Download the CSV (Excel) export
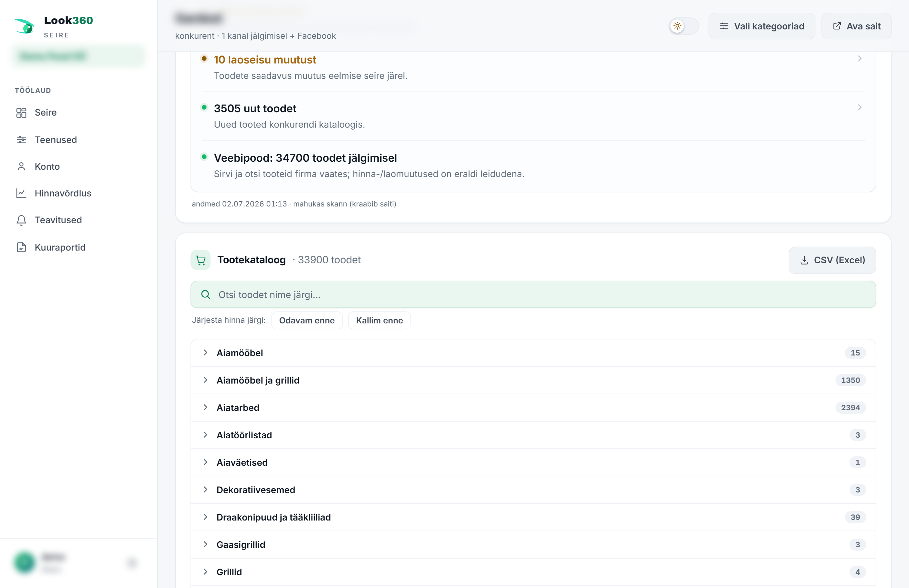This screenshot has width=909, height=588. tap(832, 260)
